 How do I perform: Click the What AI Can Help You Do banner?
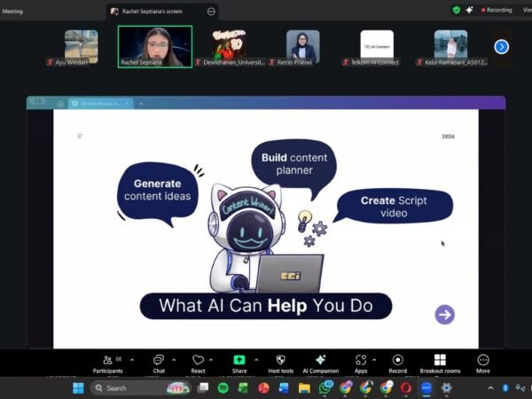pos(266,306)
